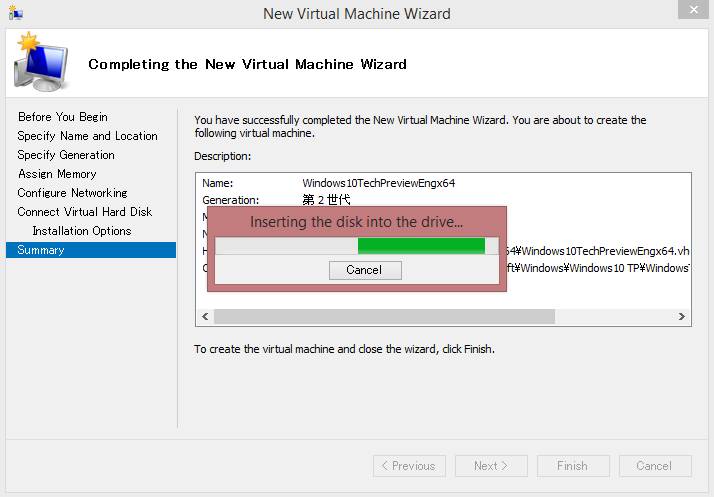Click the computer with star wizard graphic
The image size is (714, 497).
[42, 62]
